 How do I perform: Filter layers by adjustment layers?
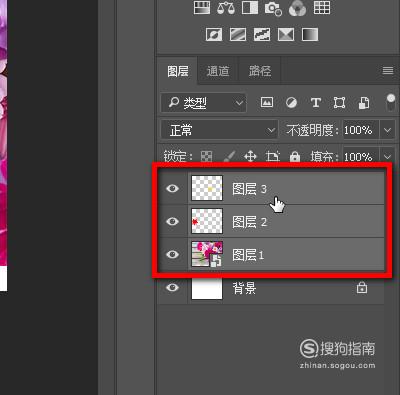[291, 102]
